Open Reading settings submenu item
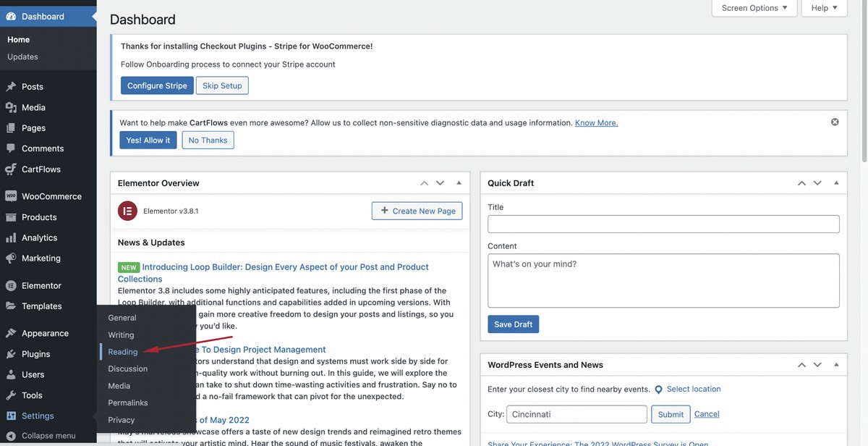 [x=123, y=352]
